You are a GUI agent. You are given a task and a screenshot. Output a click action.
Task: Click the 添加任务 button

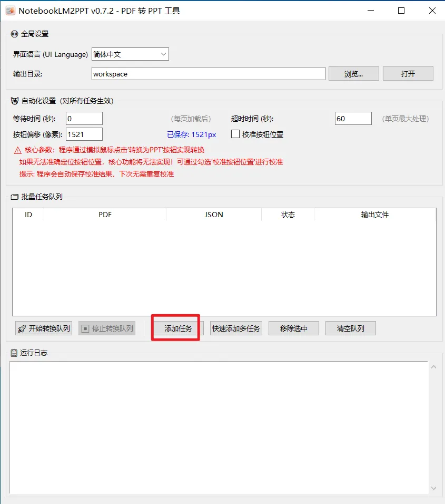178,328
